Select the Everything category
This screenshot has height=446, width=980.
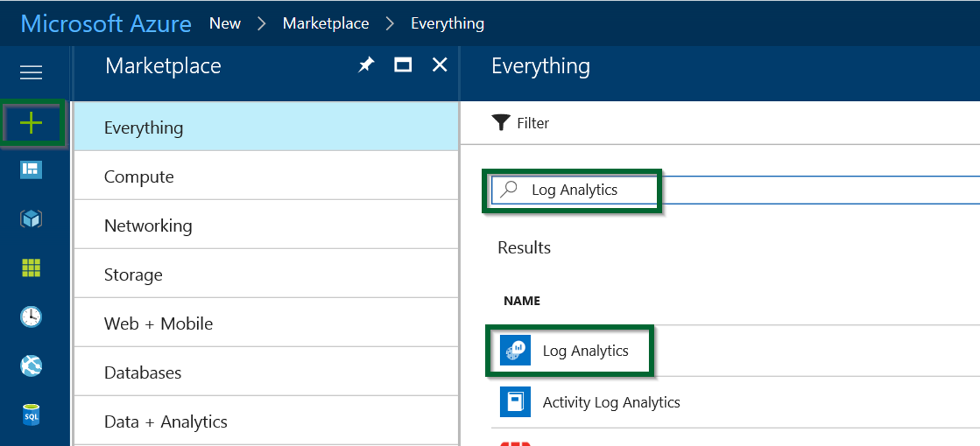click(x=267, y=127)
